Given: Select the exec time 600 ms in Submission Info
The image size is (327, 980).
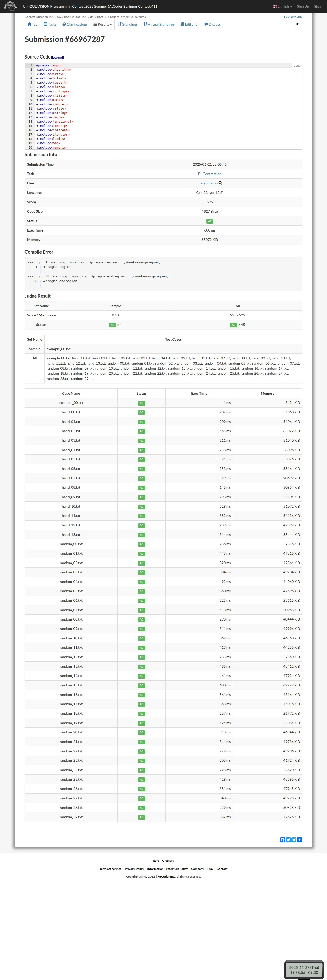Looking at the screenshot, I should pyautogui.click(x=210, y=230).
